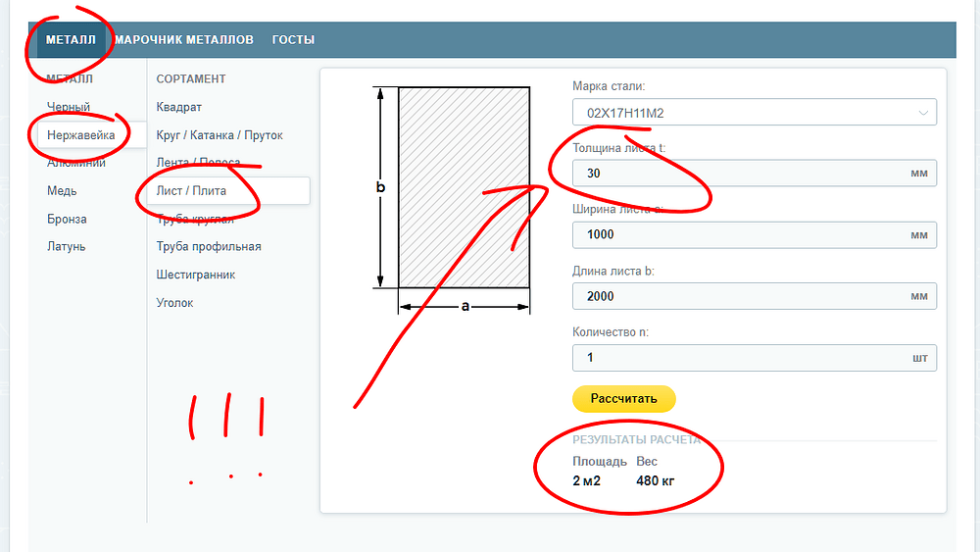
Task: Click the Рассчитать button
Action: pos(623,399)
